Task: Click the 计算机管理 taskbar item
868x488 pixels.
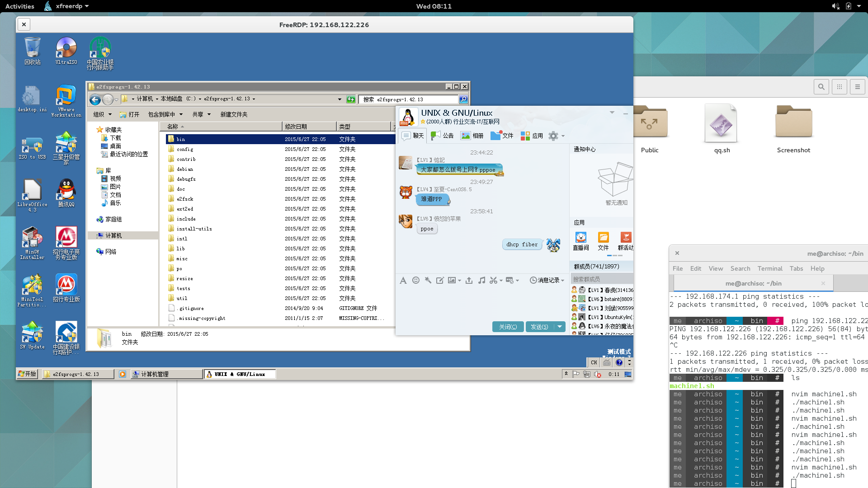Action: click(x=166, y=374)
